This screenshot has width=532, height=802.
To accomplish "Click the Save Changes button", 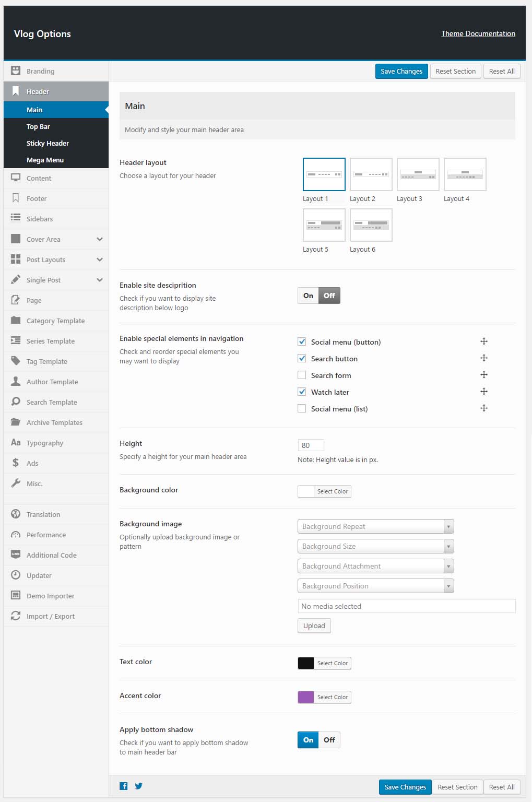I will 401,71.
